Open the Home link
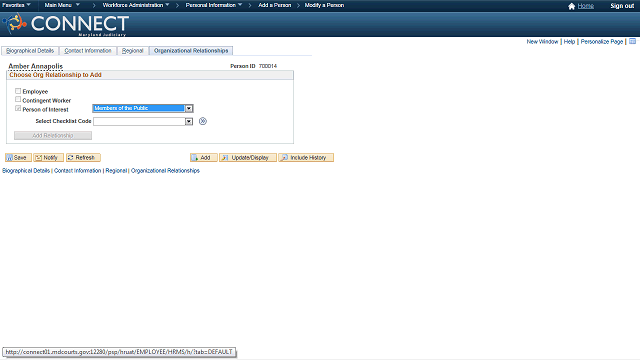 point(586,6)
